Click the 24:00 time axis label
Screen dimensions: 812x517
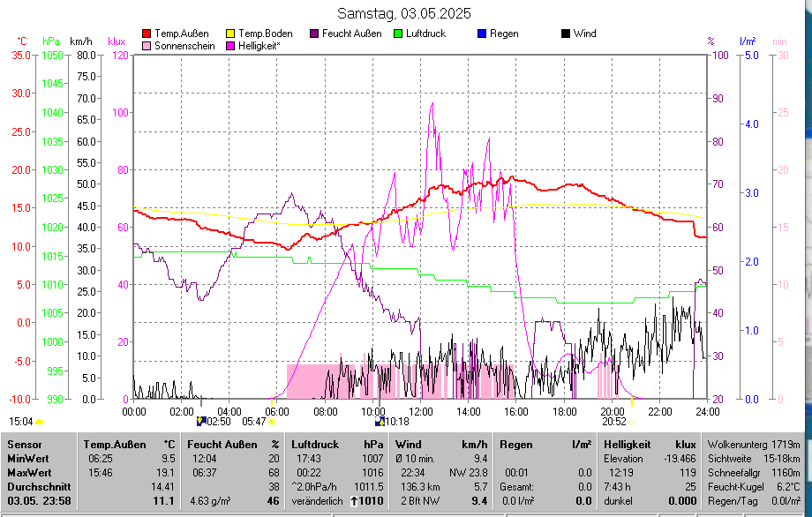click(x=707, y=412)
